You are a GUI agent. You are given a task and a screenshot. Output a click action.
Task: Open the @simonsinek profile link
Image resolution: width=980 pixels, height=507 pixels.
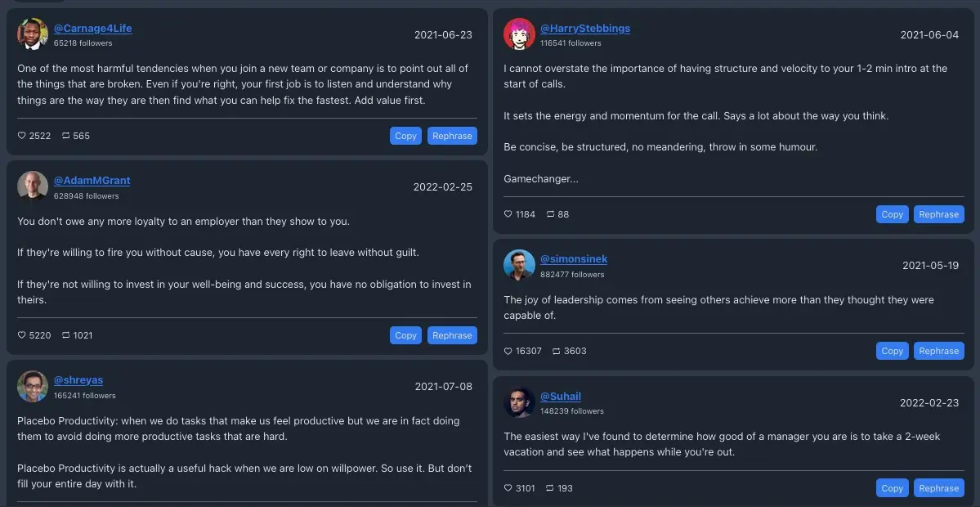[x=574, y=259]
